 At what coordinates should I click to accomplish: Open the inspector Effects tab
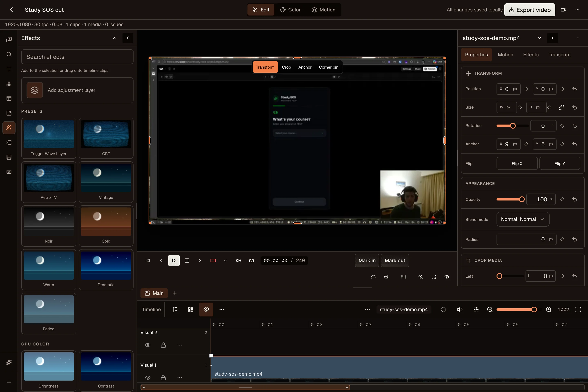point(531,55)
